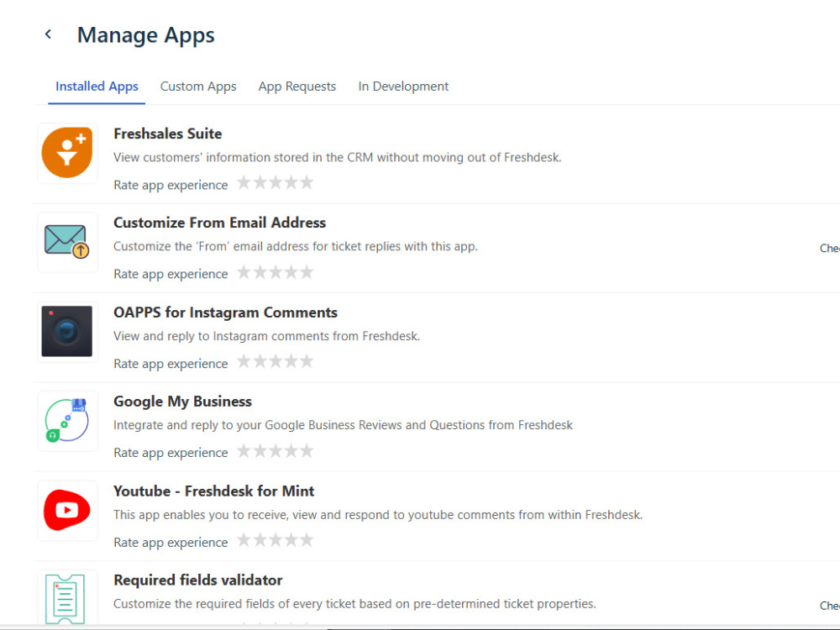Open the OAPPS for Instagram Comments camera icon
Viewport: 840px width, 630px height.
coord(67,331)
